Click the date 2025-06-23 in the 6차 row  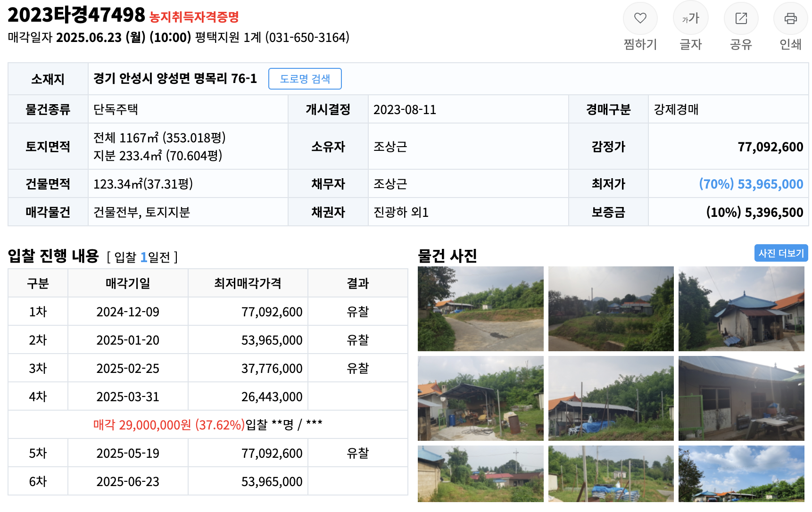[128, 481]
